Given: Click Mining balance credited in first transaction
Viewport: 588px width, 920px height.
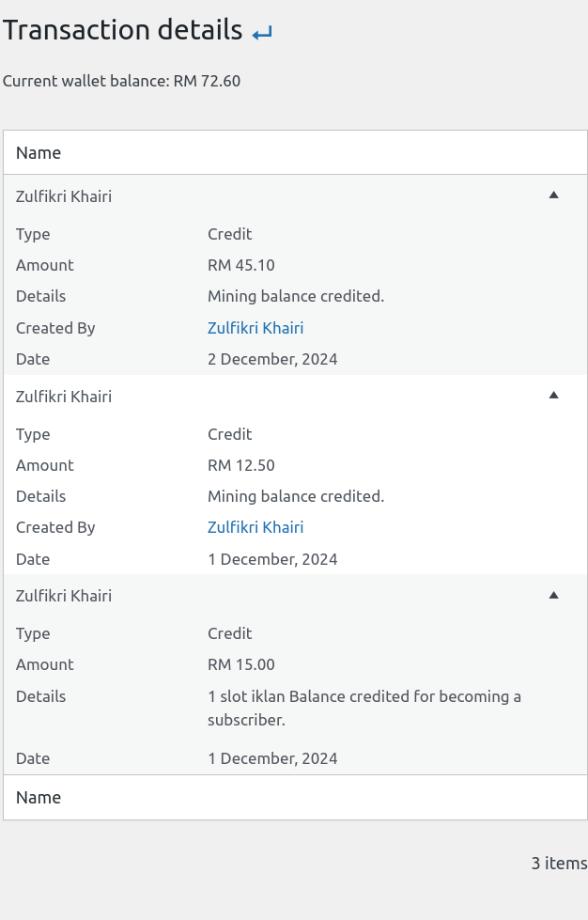Looking at the screenshot, I should [296, 296].
